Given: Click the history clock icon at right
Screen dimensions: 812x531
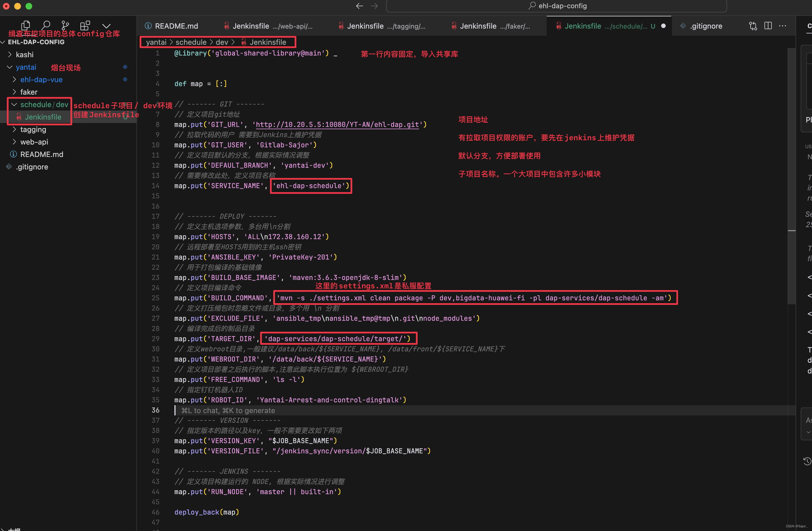Looking at the screenshot, I should 807,461.
